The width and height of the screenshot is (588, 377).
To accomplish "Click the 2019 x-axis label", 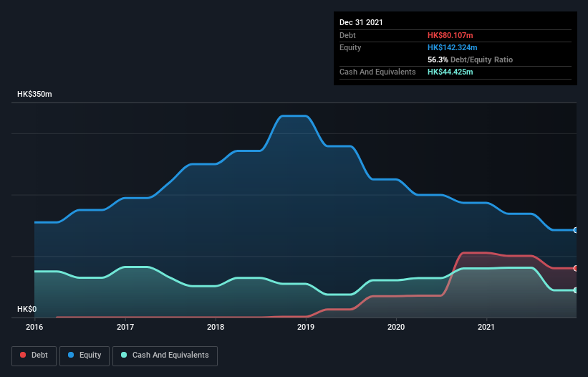I will (306, 327).
